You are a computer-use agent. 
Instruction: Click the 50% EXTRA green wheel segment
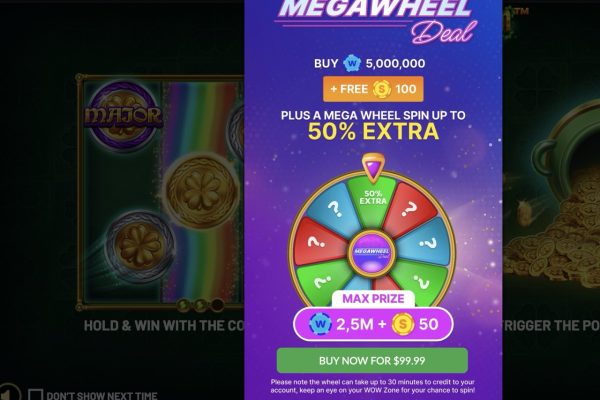373,199
